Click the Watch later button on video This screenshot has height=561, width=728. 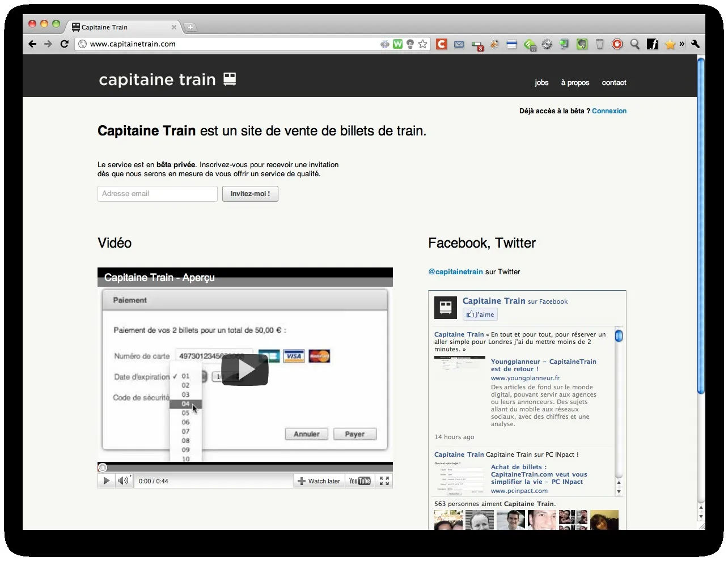pyautogui.click(x=319, y=481)
